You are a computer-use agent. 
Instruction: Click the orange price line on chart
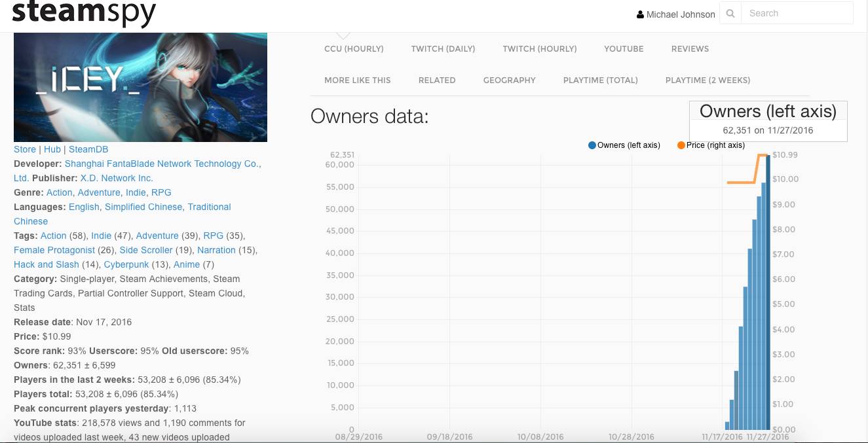[x=740, y=183]
